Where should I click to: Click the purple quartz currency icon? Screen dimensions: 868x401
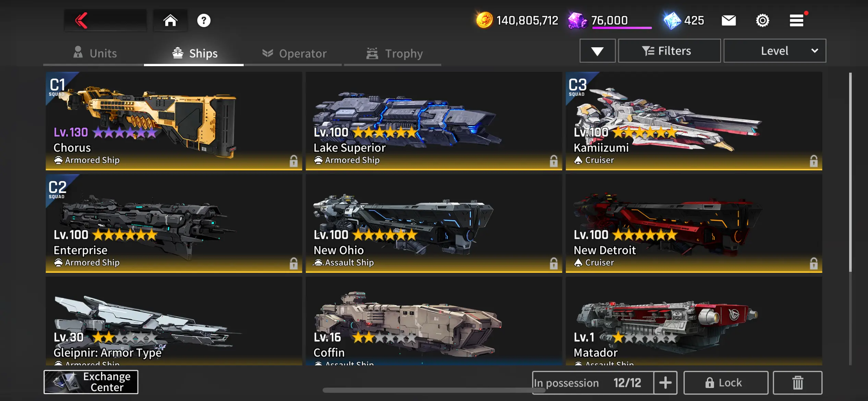click(x=578, y=21)
